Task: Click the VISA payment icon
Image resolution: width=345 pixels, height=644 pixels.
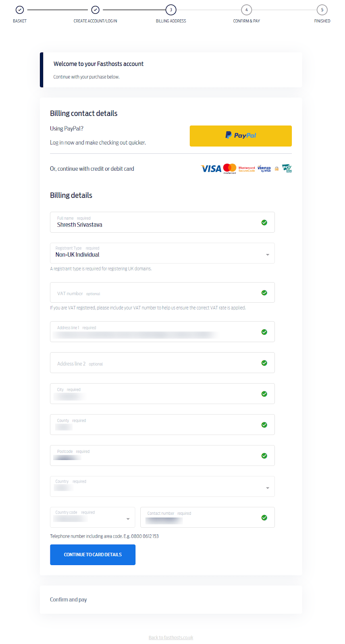Action: coord(210,168)
